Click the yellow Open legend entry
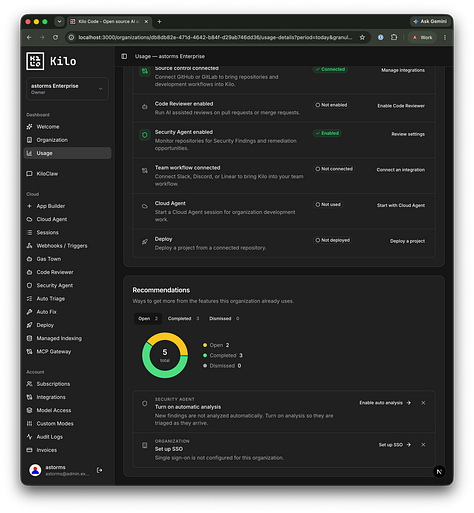This screenshot has height=513, width=474. coord(216,345)
